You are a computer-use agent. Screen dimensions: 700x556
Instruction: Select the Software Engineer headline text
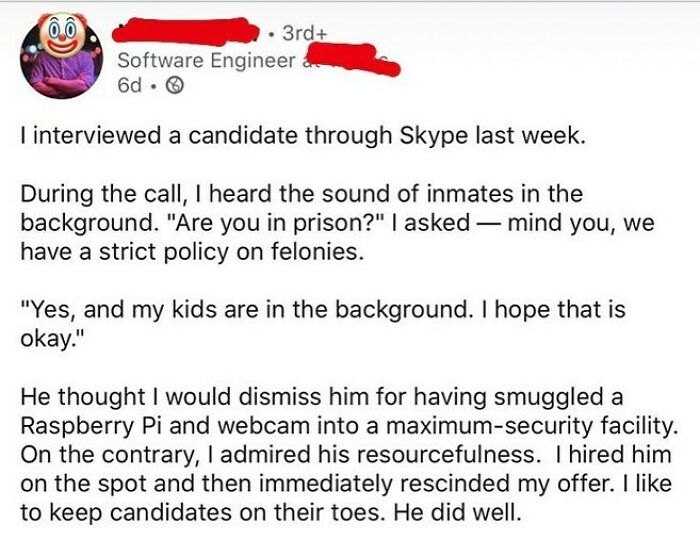[x=206, y=60]
